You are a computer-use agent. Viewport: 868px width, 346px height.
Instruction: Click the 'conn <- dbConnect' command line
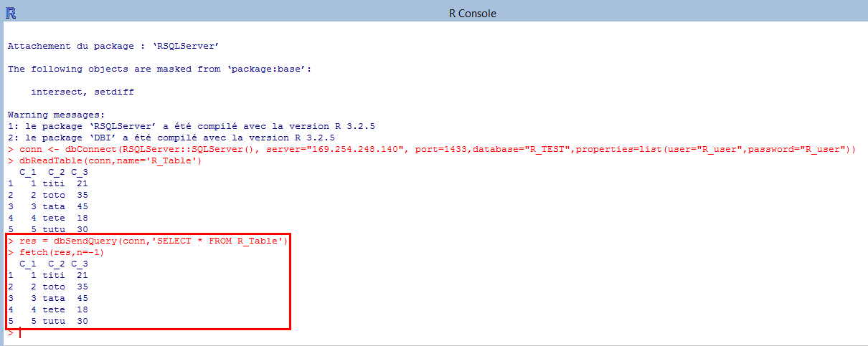(x=433, y=149)
